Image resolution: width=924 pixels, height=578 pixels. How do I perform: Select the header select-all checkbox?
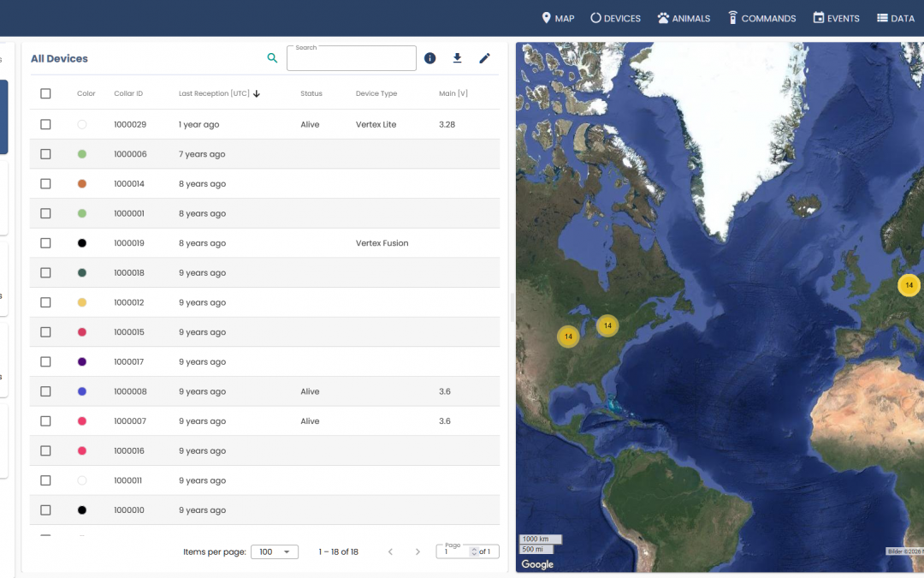[46, 93]
